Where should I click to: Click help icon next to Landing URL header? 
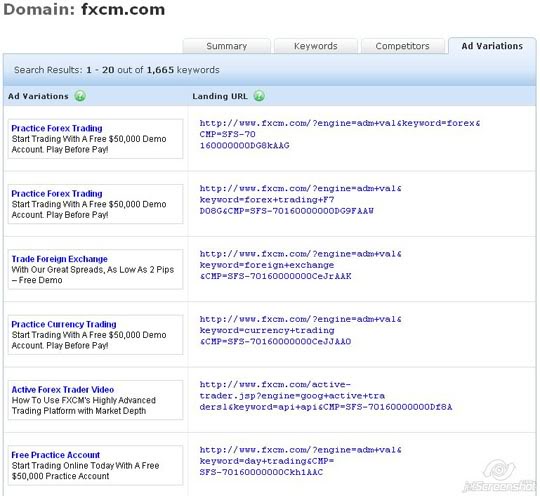(259, 96)
